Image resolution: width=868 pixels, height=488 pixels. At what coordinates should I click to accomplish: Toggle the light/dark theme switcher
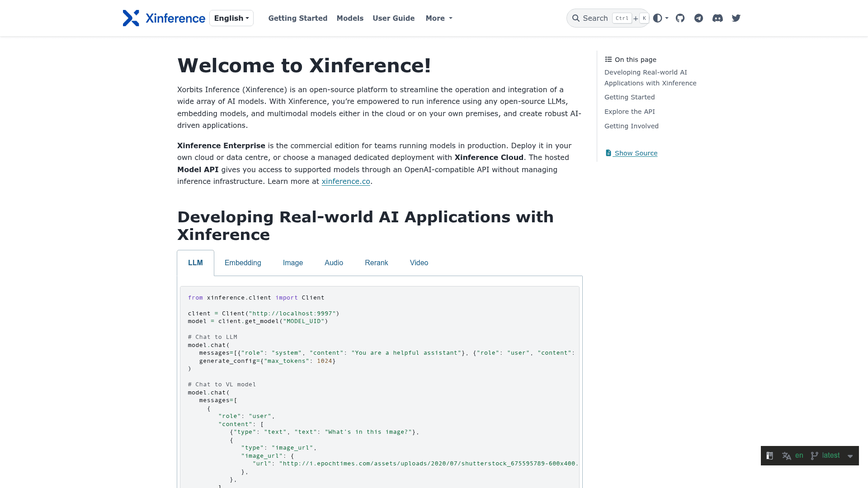click(660, 18)
